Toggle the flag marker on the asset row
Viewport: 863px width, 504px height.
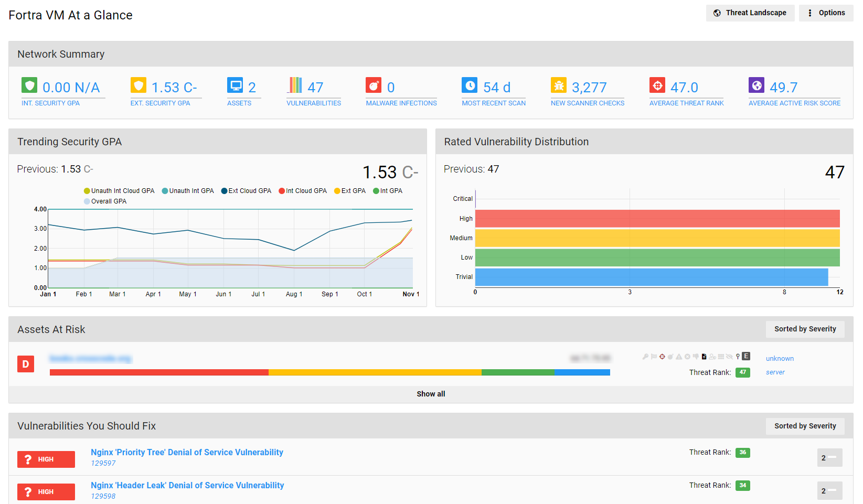pyautogui.click(x=654, y=356)
